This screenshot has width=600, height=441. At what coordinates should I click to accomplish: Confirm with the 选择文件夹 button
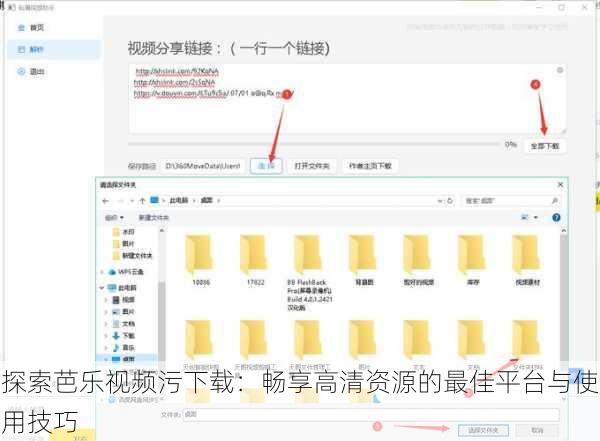[x=483, y=430]
